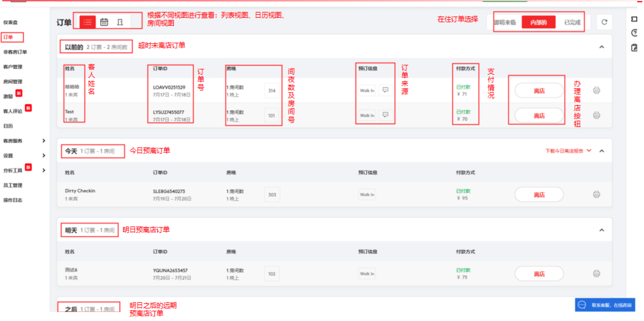Viewport: 644px width, 321px height.
Task: Print order LOAVV0251529 with printer icon
Action: point(596,90)
